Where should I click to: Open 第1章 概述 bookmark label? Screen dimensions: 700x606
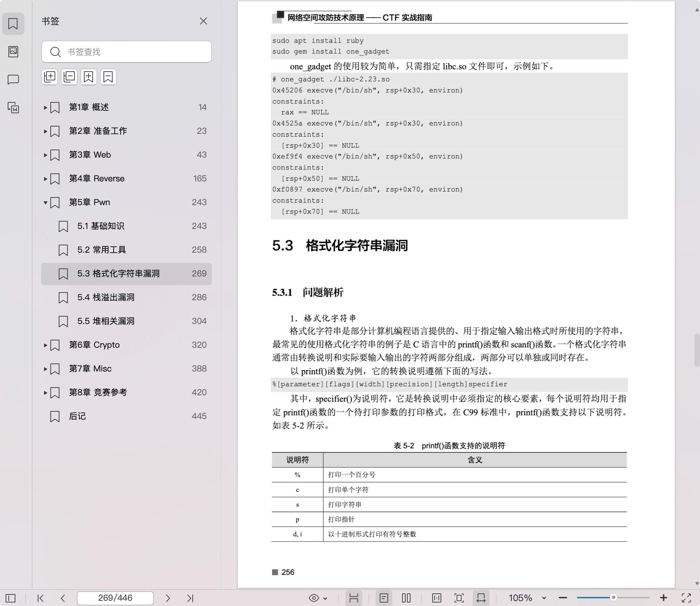click(x=89, y=107)
